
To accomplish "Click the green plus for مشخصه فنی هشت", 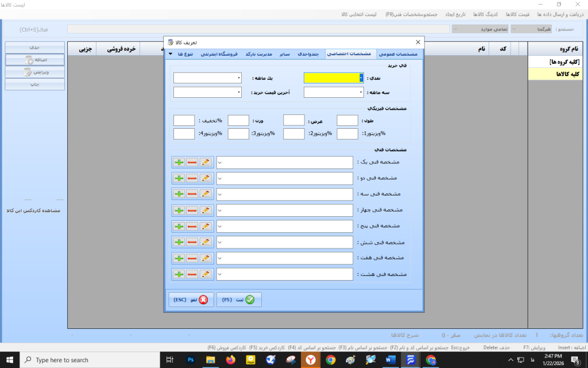I will click(x=179, y=274).
